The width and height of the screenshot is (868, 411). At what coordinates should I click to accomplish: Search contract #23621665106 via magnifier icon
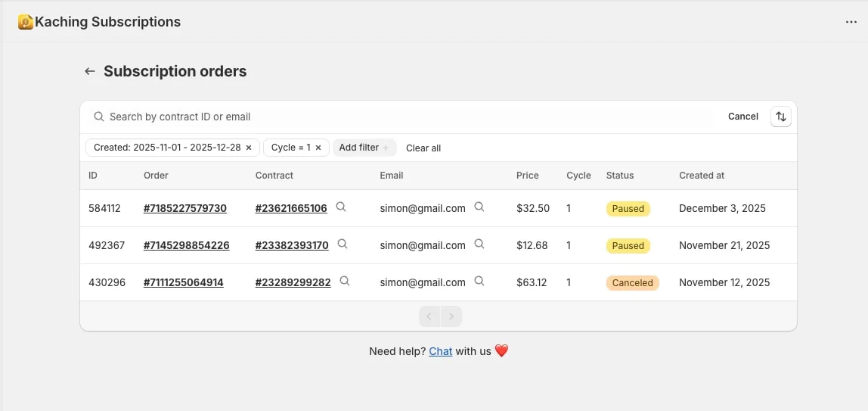pos(342,207)
